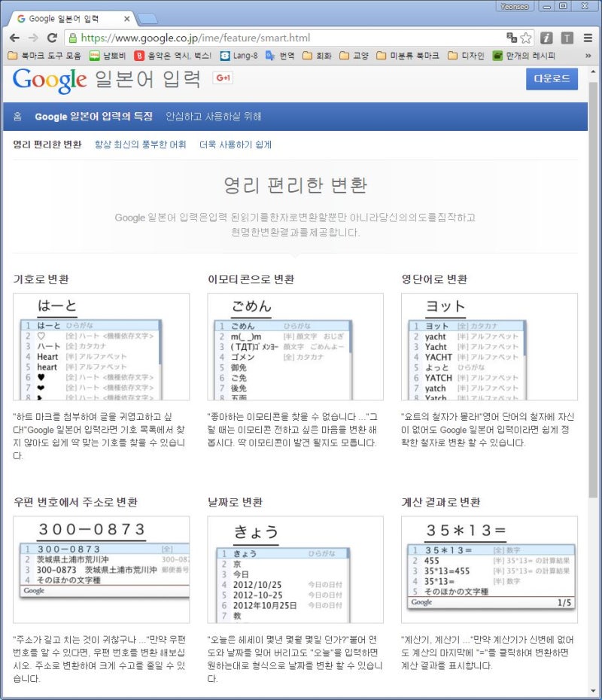Open the 더욱 사용하기 쉽게 link
This screenshot has height=700, width=602.
click(x=236, y=145)
